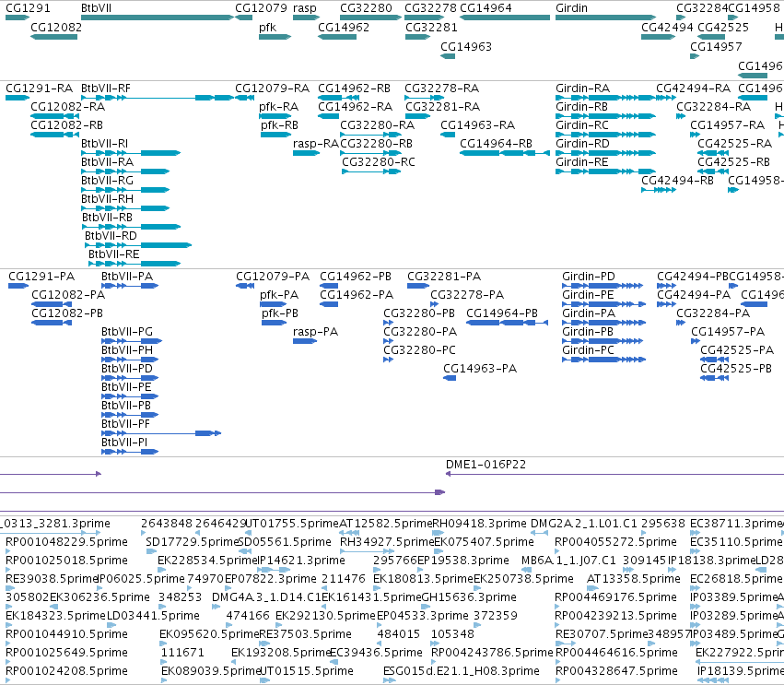The image size is (784, 685).
Task: Click EST SD17729.5prime label
Action: pyautogui.click(x=193, y=541)
